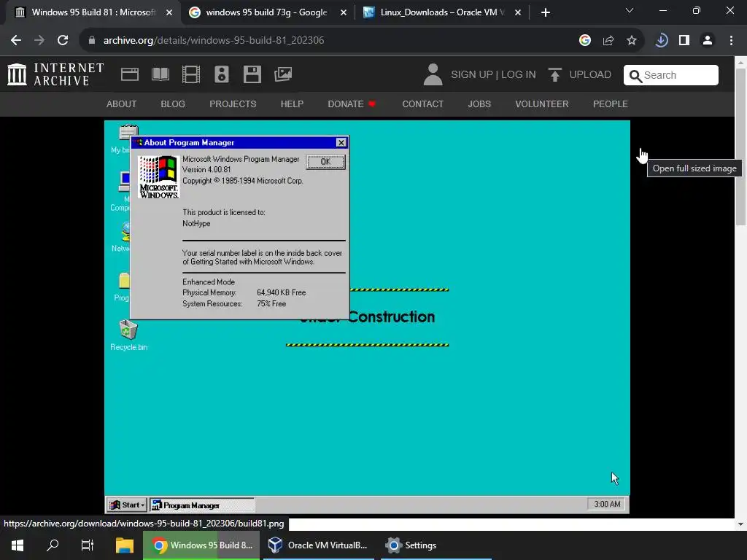Image resolution: width=747 pixels, height=560 pixels.
Task: Open the DONATE menu item
Action: point(352,104)
